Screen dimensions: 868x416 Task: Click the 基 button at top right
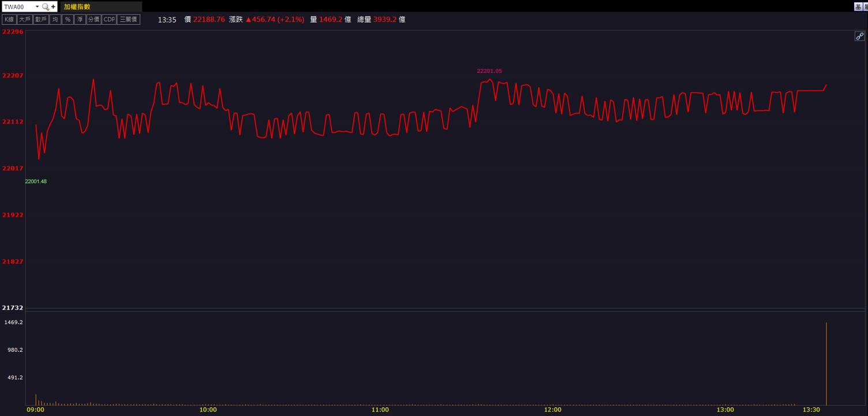pos(858,7)
